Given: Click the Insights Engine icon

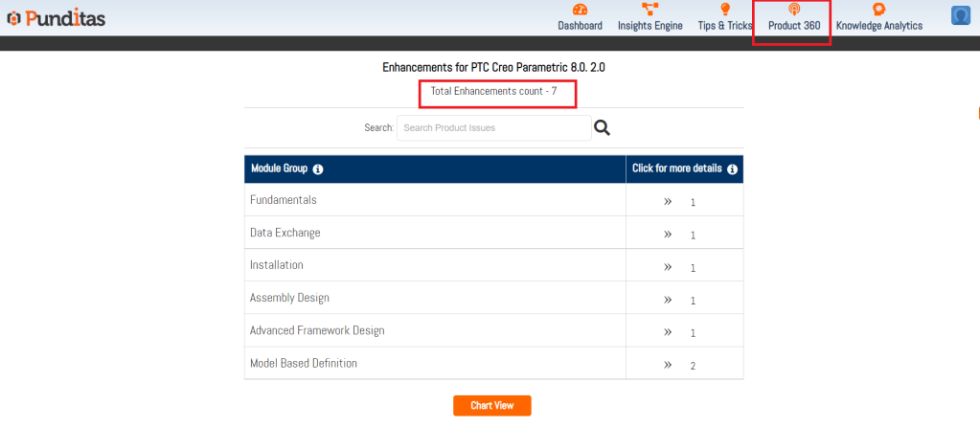Looking at the screenshot, I should point(650,10).
